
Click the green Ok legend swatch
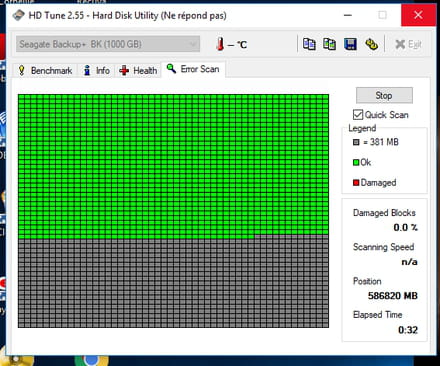pos(356,162)
